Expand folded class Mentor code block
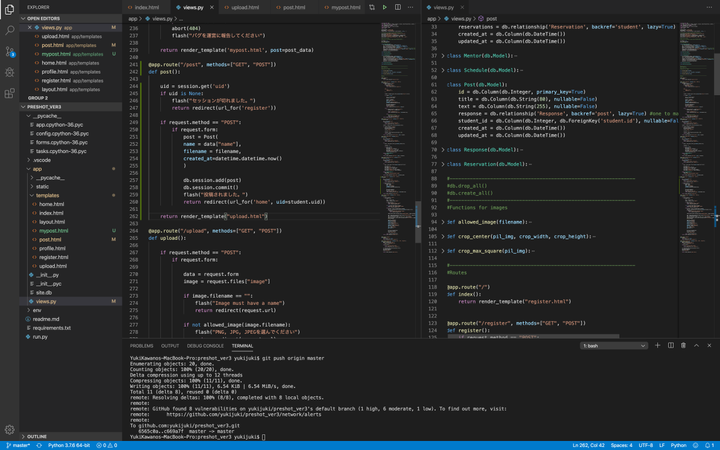Screen dimensions: 720x450 (443, 56)
